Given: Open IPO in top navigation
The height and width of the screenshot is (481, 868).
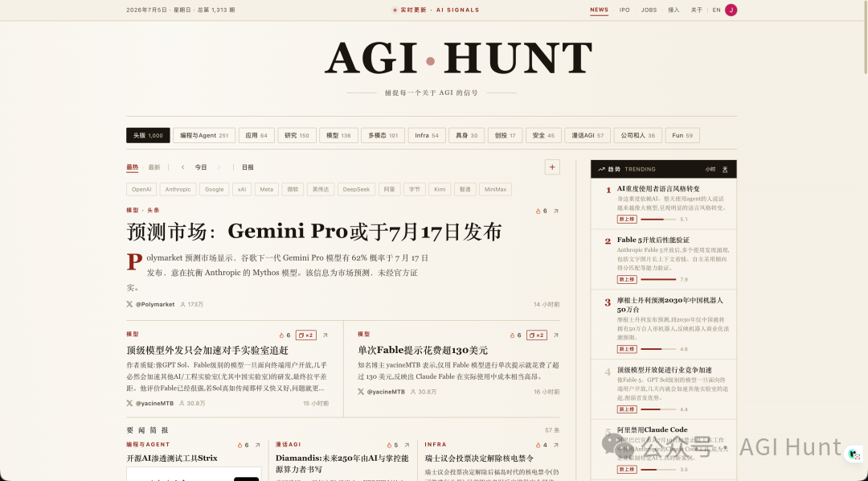Looking at the screenshot, I should click(x=624, y=10).
